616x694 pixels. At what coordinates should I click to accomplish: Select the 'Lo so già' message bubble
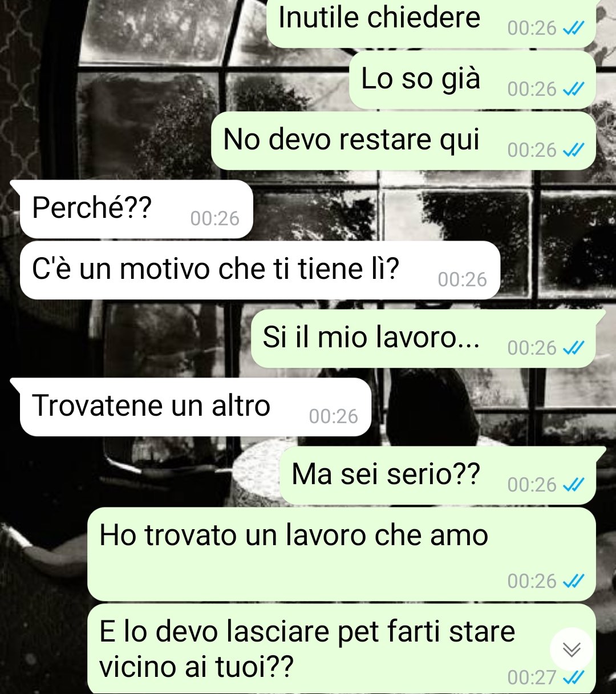[472, 80]
